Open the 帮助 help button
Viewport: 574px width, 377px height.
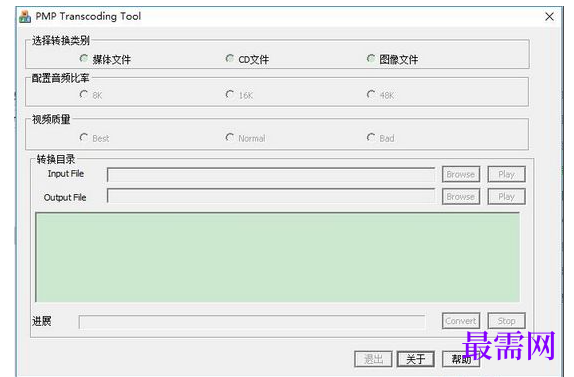coord(461,359)
